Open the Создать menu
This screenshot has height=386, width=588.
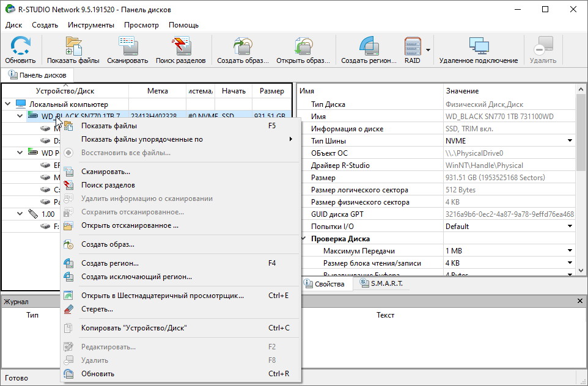coord(45,25)
